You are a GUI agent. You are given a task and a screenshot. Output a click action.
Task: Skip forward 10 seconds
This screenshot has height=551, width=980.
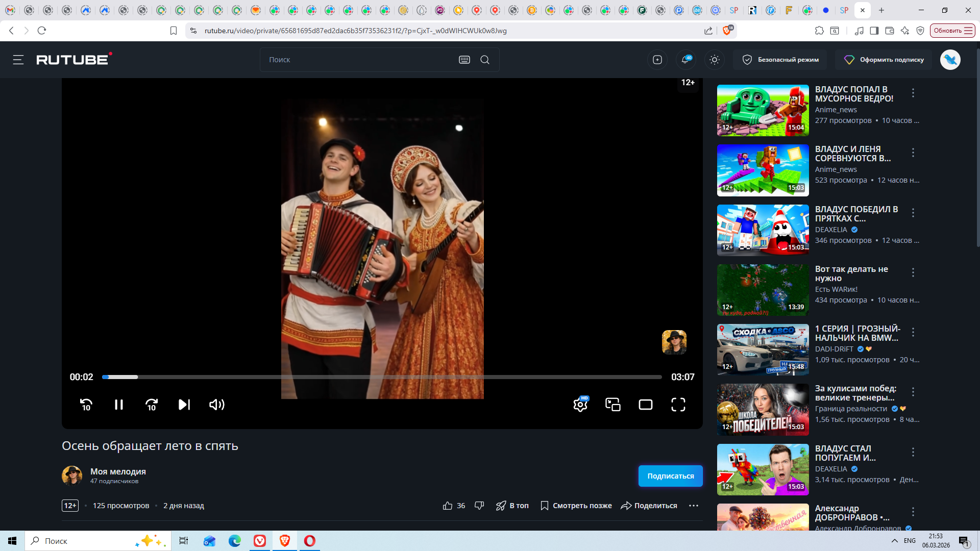coord(152,405)
